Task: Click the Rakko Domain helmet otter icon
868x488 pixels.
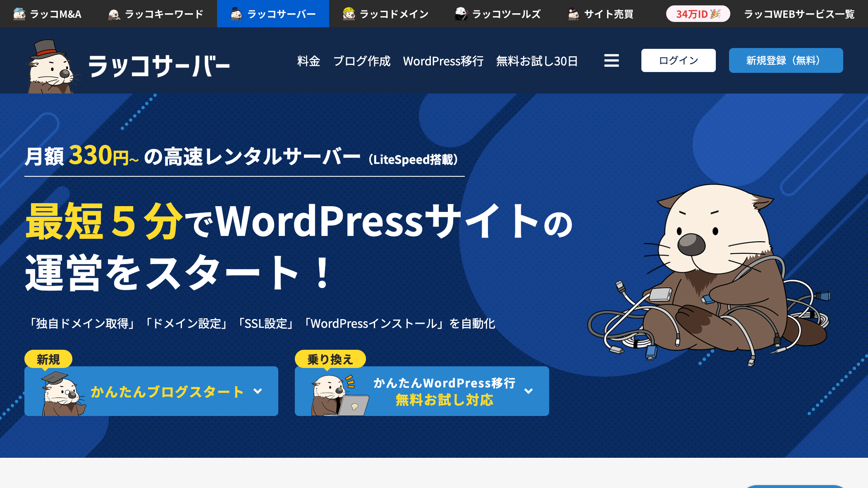Action: [349, 14]
